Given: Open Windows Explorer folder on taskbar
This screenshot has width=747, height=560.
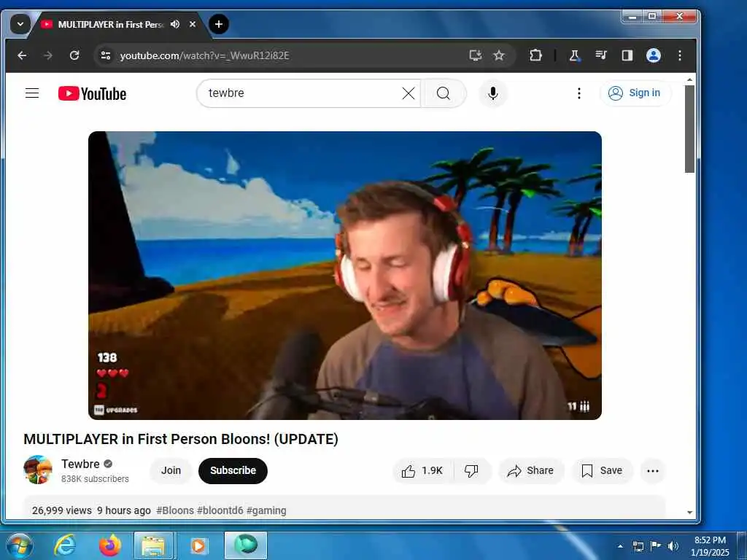Looking at the screenshot, I should [153, 545].
